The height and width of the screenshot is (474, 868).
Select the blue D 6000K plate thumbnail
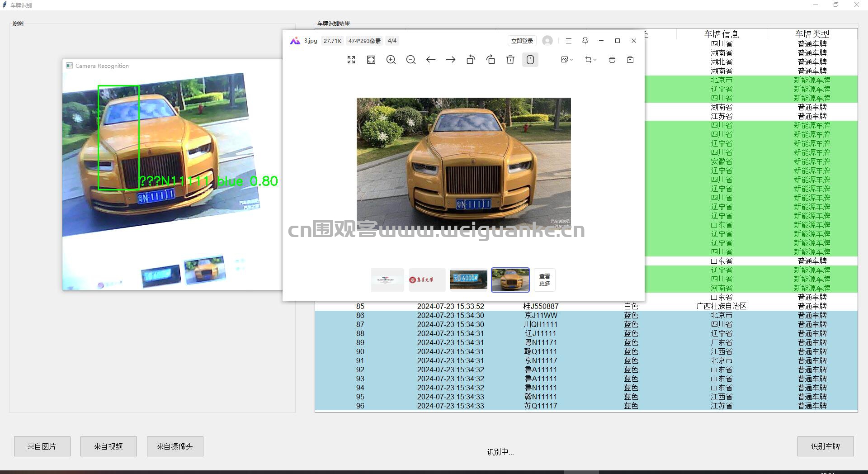click(x=469, y=280)
